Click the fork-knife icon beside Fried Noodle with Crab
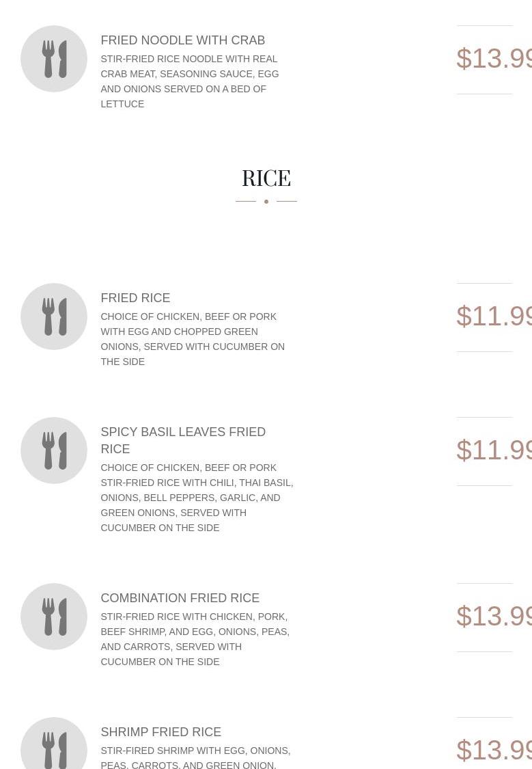Viewport: 532px width, 769px height. (x=54, y=59)
